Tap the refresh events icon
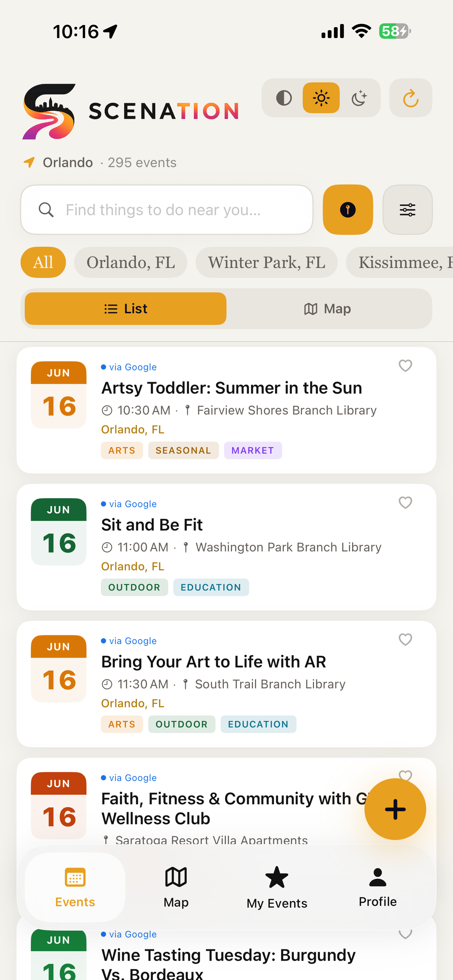The width and height of the screenshot is (453, 980). (410, 98)
